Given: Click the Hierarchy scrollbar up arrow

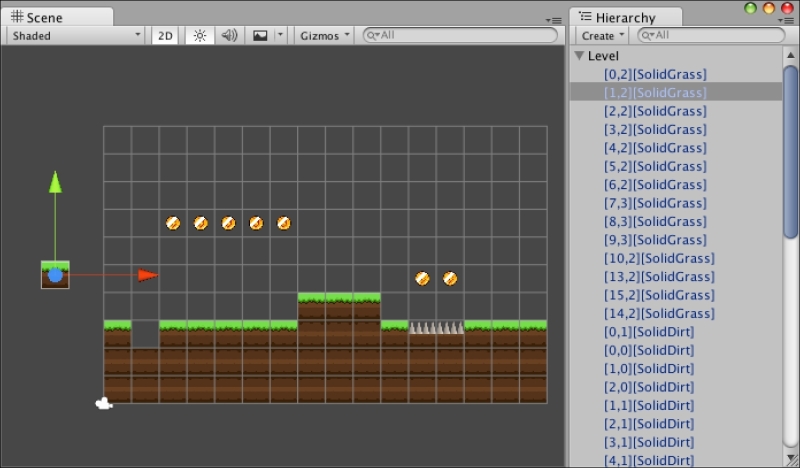Looking at the screenshot, I should [791, 55].
